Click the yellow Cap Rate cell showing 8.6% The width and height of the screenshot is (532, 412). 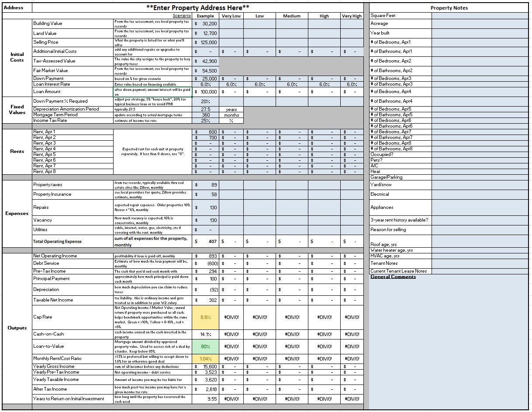205,317
